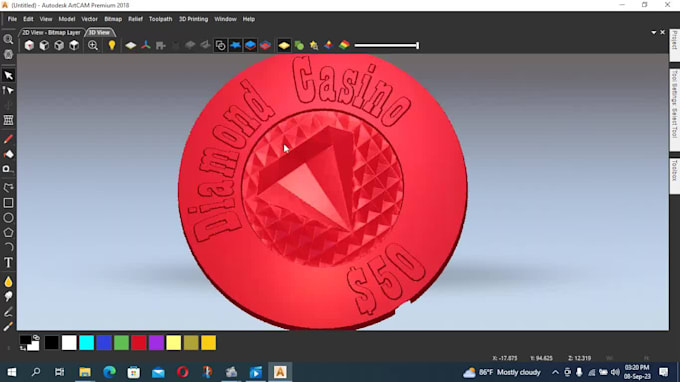Toggle the yellow relief layer display icon
680x382 pixels.
click(284, 46)
